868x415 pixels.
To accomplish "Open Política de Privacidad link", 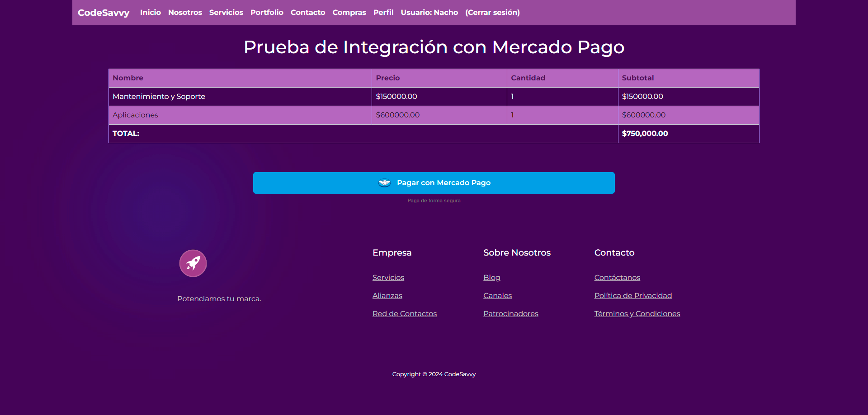I will [x=633, y=296].
